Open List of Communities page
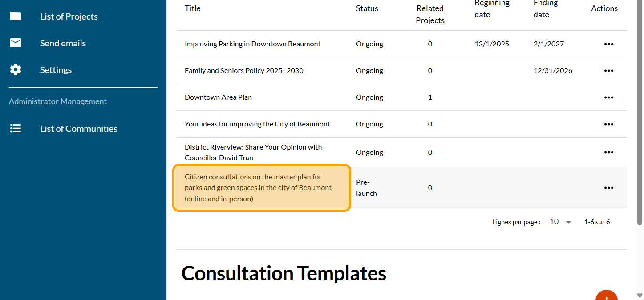Screen dimensions: 644x300 pos(78,129)
